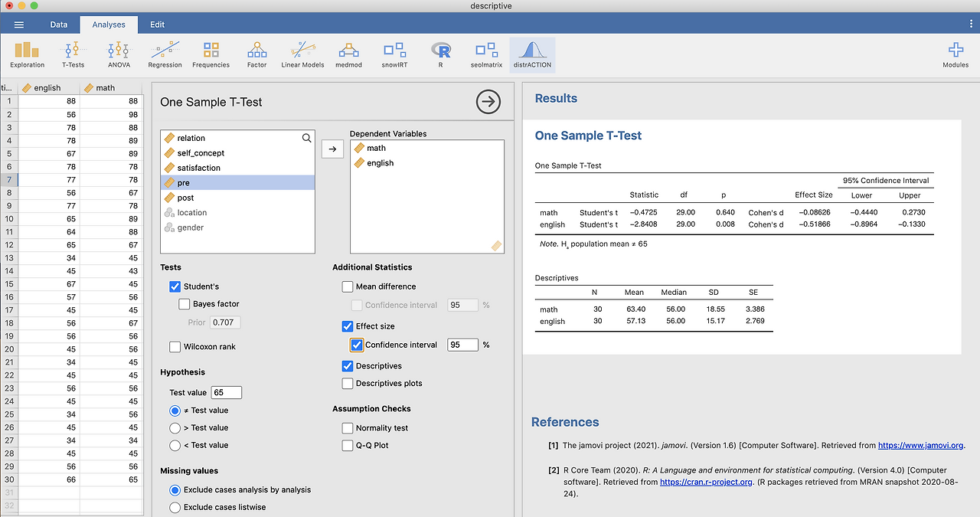The width and height of the screenshot is (980, 517).
Task: Uncheck the Effect size checkbox
Action: pyautogui.click(x=348, y=326)
